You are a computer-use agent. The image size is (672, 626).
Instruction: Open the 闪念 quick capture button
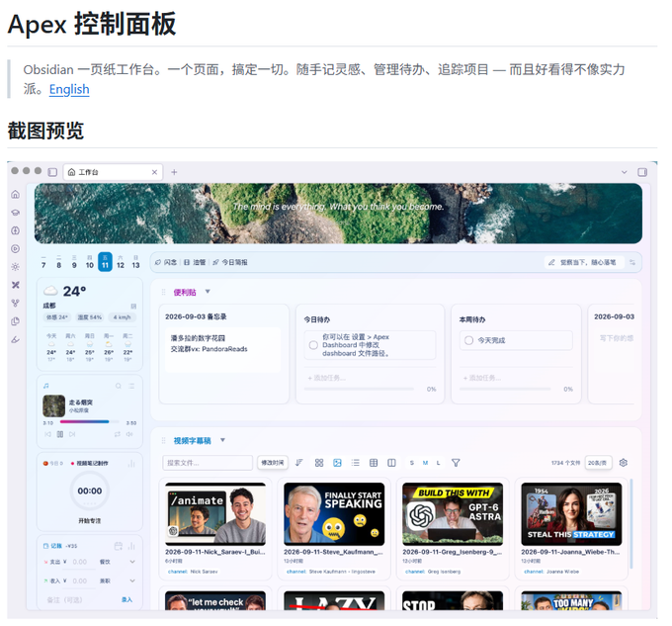point(166,262)
